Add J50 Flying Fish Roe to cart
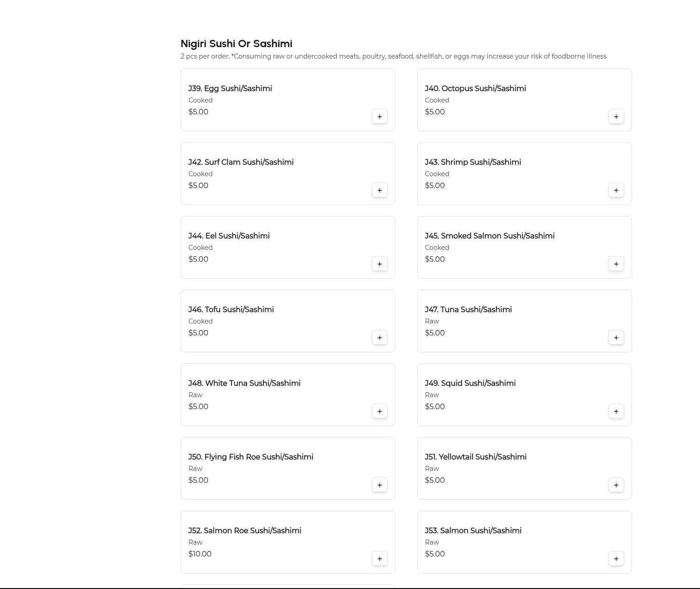The height and width of the screenshot is (589, 700). [379, 485]
